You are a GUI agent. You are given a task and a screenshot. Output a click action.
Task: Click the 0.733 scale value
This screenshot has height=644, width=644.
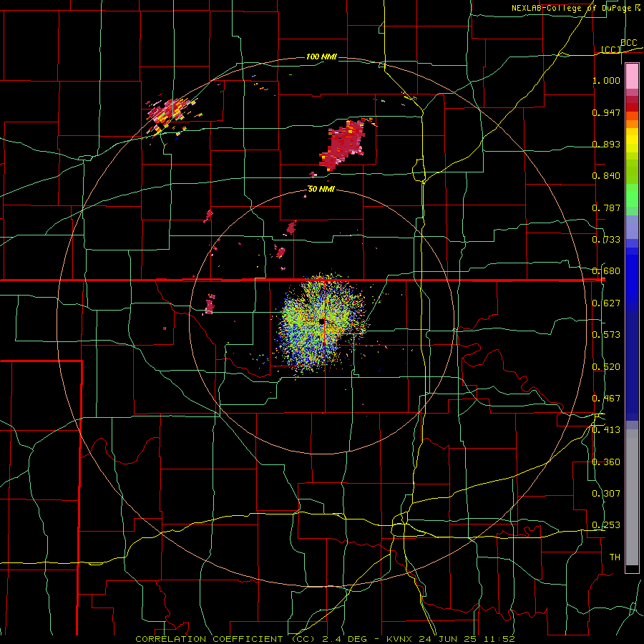pos(606,240)
